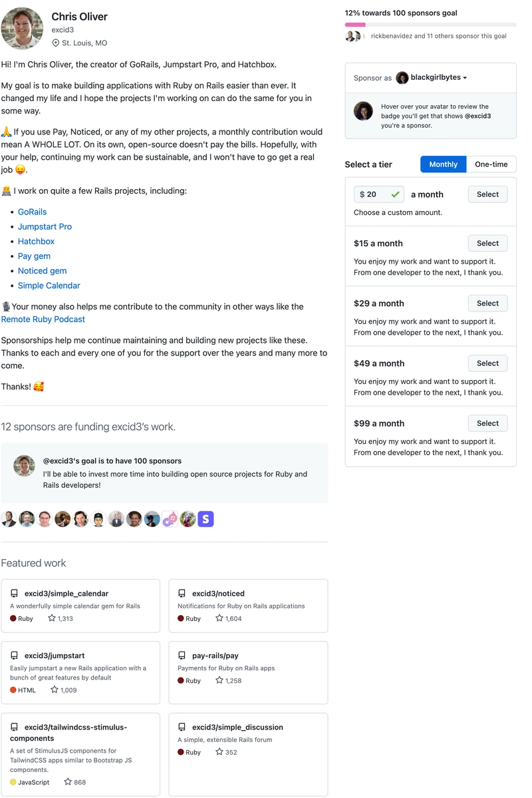532x798 pixels.
Task: Click the star icon on excid3/simple_calendar
Action: [52, 618]
